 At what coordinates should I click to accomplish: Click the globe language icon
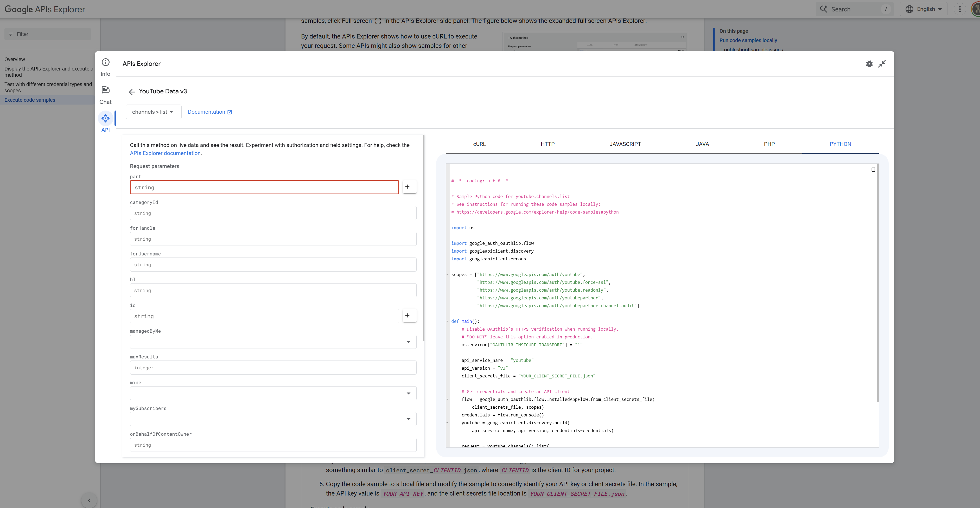[909, 9]
